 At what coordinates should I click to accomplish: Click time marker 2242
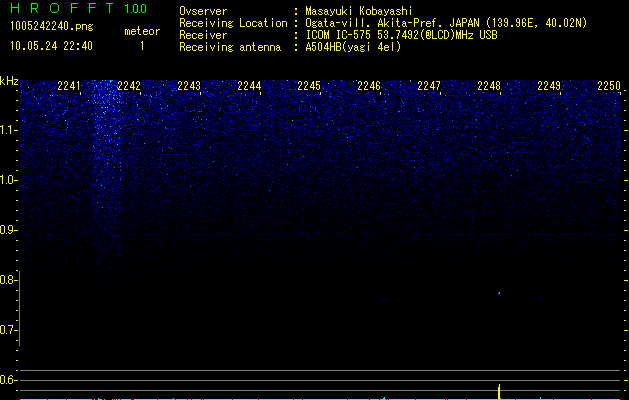tap(129, 86)
